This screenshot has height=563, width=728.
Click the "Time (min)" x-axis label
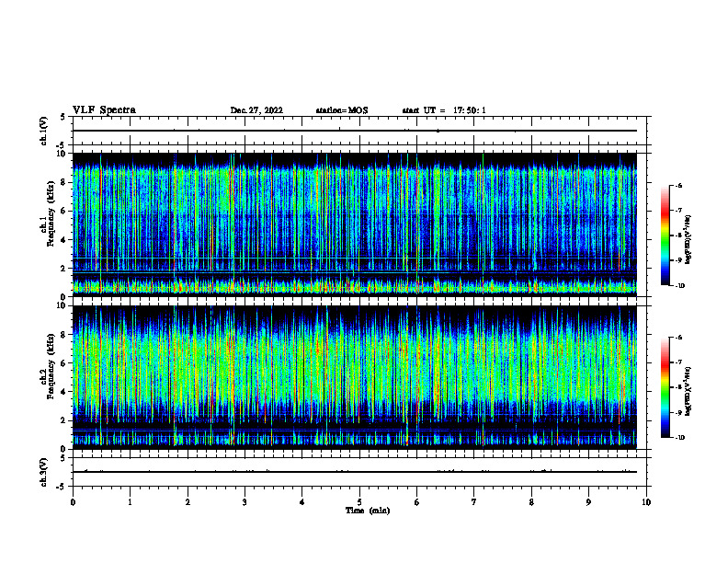click(x=368, y=511)
